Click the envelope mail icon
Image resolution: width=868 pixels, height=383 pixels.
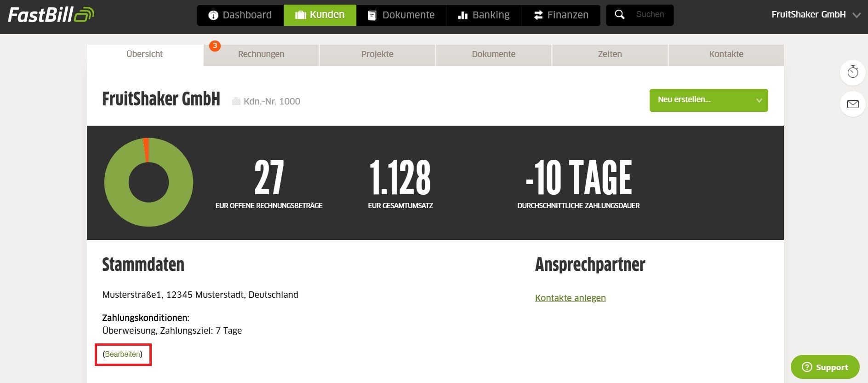[853, 104]
